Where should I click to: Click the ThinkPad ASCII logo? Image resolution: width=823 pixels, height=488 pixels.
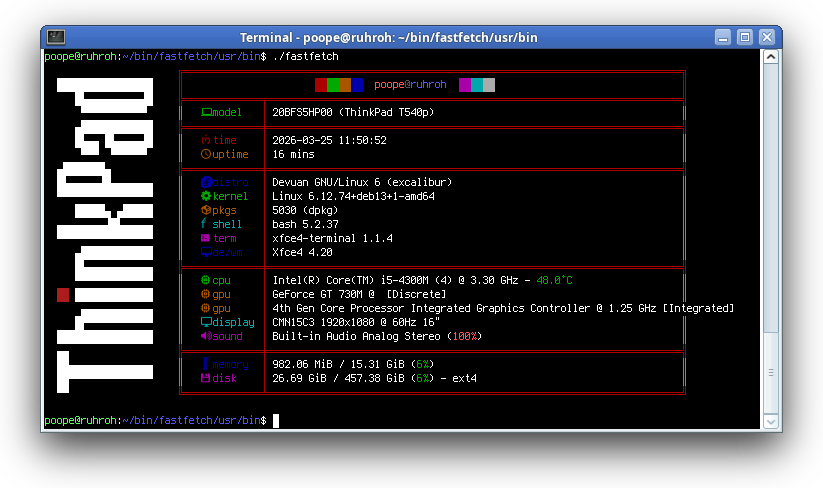pyautogui.click(x=105, y=235)
